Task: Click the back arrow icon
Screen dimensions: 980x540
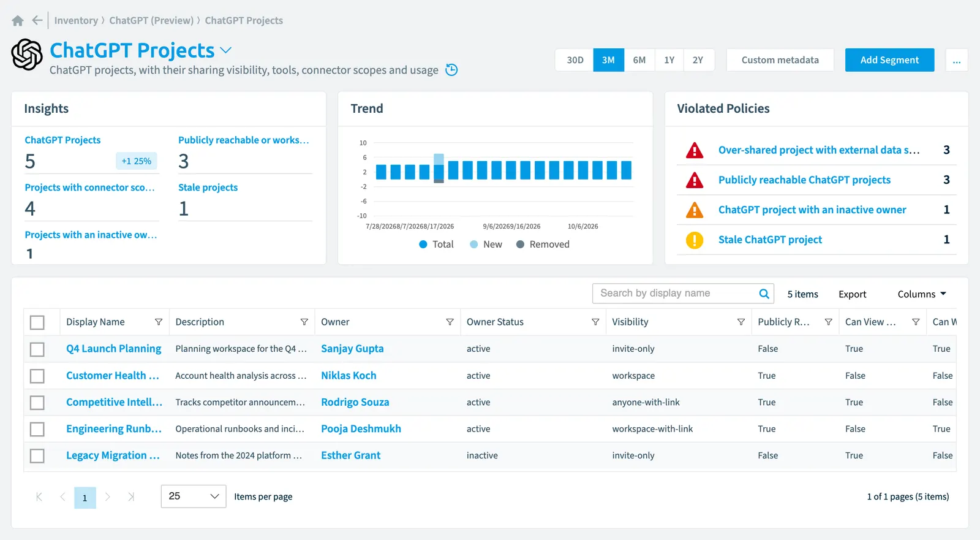Action: coord(37,20)
